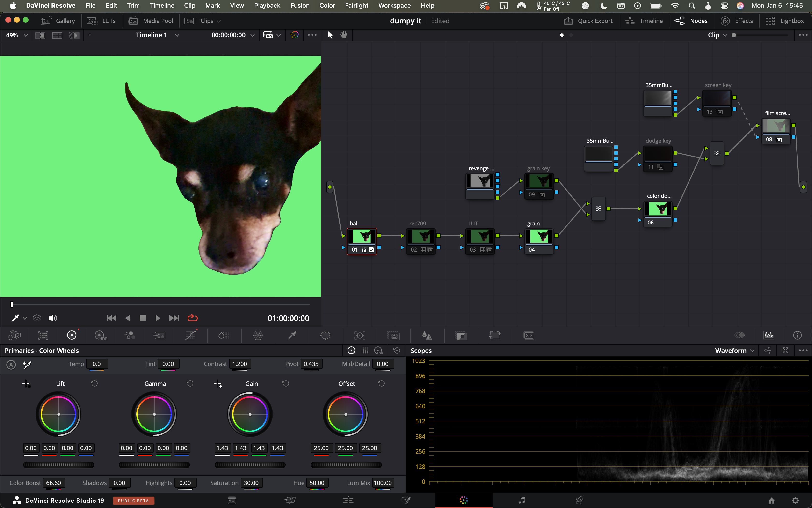Open the Keyframes palette
The width and height of the screenshot is (812, 508).
(739, 335)
